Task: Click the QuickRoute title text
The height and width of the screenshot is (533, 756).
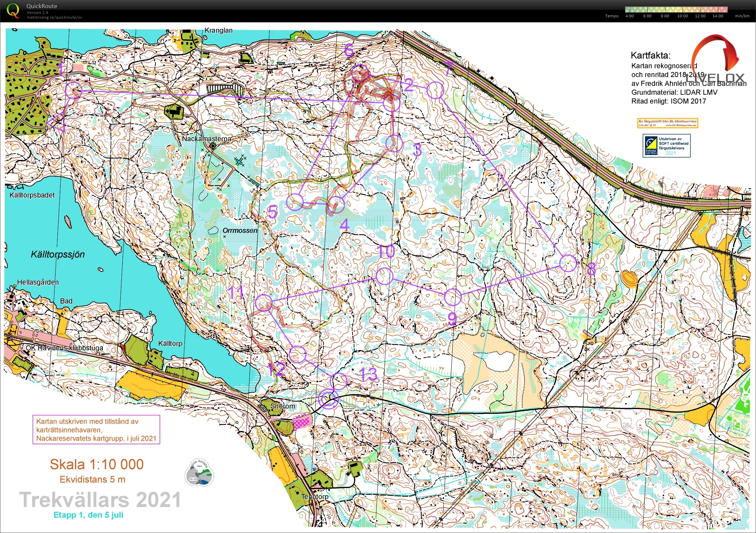Action: coord(42,6)
